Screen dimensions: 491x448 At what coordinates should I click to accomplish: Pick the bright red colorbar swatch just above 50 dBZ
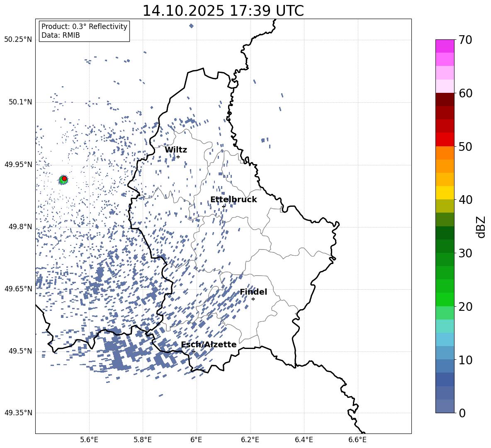445,140
